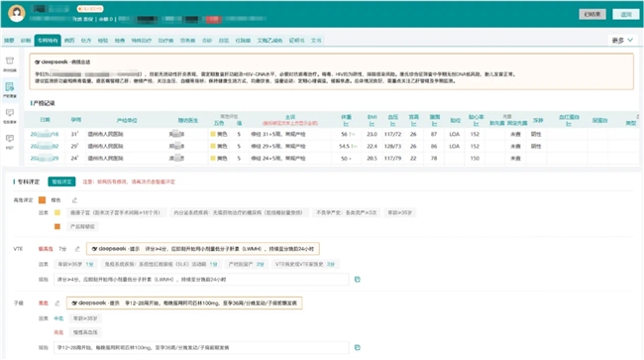Click the weight change arrow beside 54.5

(354, 147)
